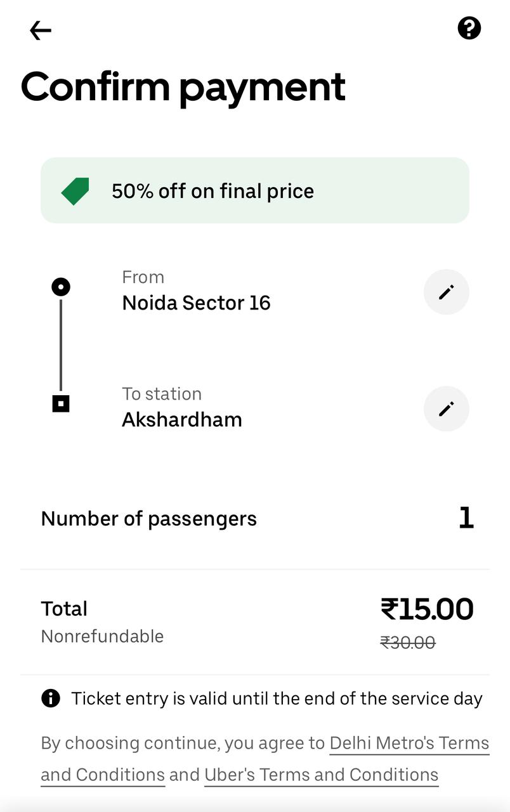The height and width of the screenshot is (812, 510).
Task: Tap the Number of passengers label
Action: click(148, 518)
